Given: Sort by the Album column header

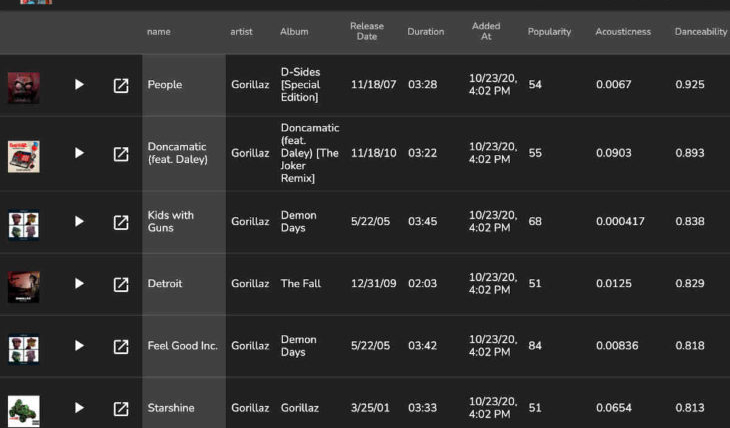Looking at the screenshot, I should pyautogui.click(x=294, y=32).
